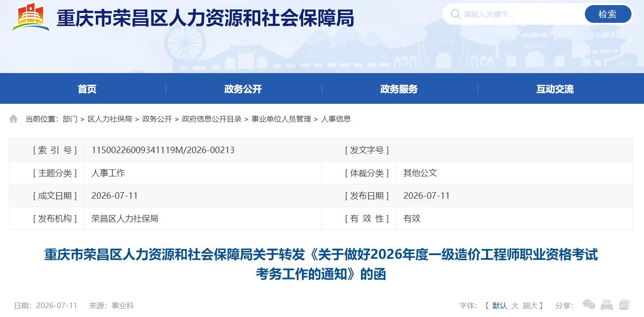The width and height of the screenshot is (644, 317).
Task: Click the 荣昌区人力社保局 publisher value
Action: coord(125,219)
